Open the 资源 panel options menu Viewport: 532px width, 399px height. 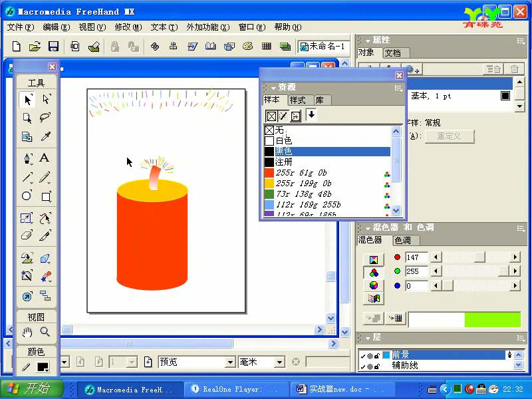398,88
